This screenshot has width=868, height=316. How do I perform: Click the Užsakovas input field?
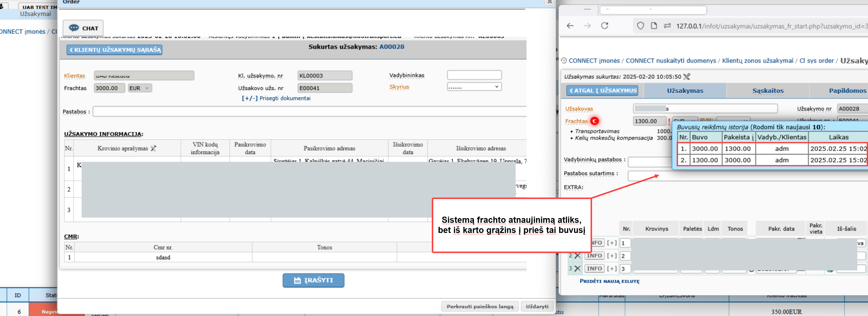pyautogui.click(x=705, y=108)
